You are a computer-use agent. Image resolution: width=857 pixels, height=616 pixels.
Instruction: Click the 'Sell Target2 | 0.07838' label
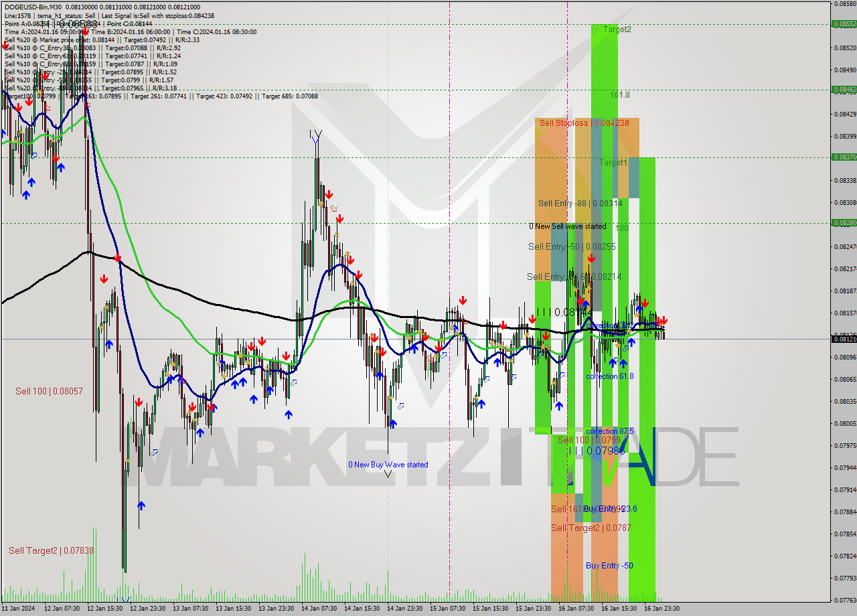(51, 550)
